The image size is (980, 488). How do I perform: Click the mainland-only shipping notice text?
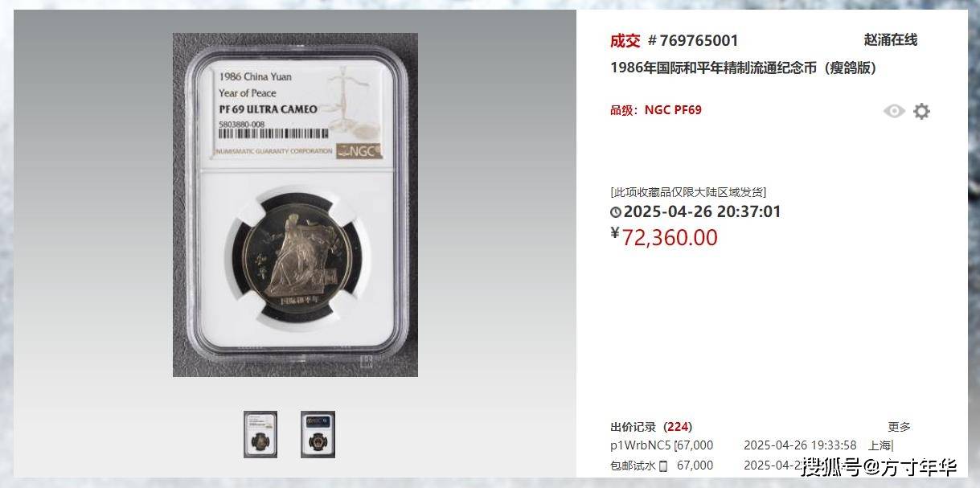[688, 191]
